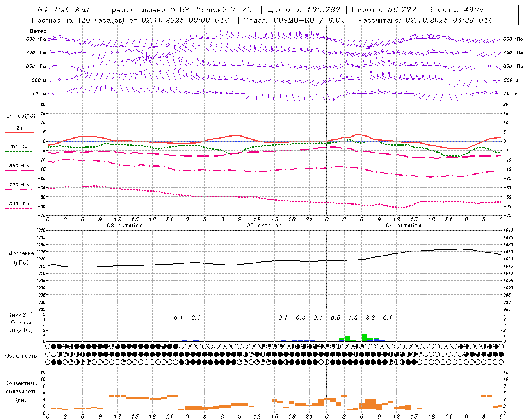525x420 pixels.
Task: Click the (км) unit label
Action: [21, 399]
